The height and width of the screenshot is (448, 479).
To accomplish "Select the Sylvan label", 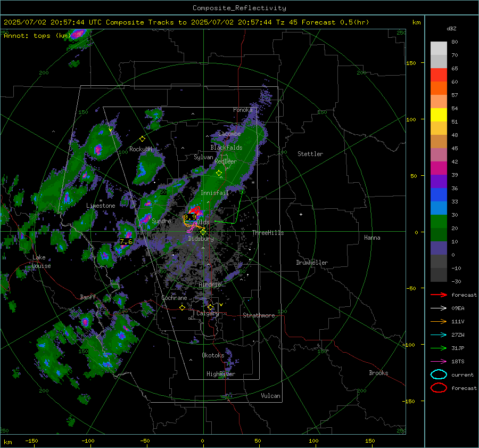I will 203,157.
